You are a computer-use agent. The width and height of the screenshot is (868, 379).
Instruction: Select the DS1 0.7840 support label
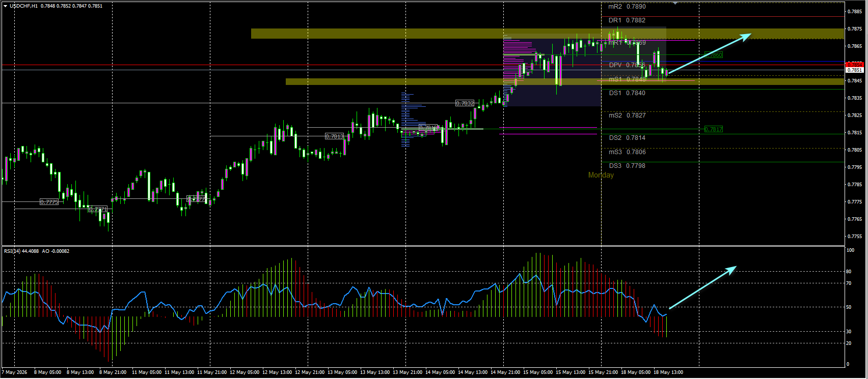tap(627, 93)
